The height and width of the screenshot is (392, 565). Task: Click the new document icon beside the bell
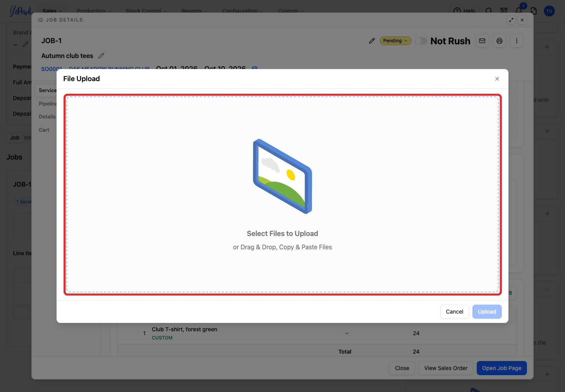[x=534, y=11]
